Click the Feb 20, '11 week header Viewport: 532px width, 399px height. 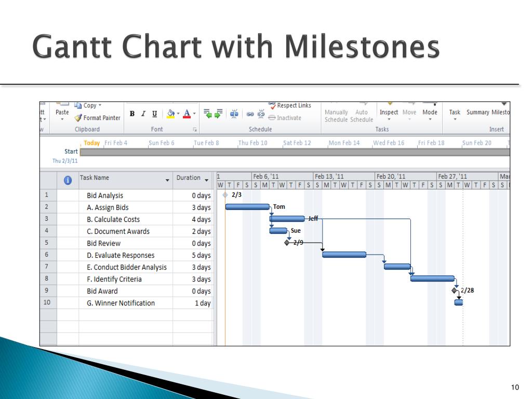click(405, 177)
